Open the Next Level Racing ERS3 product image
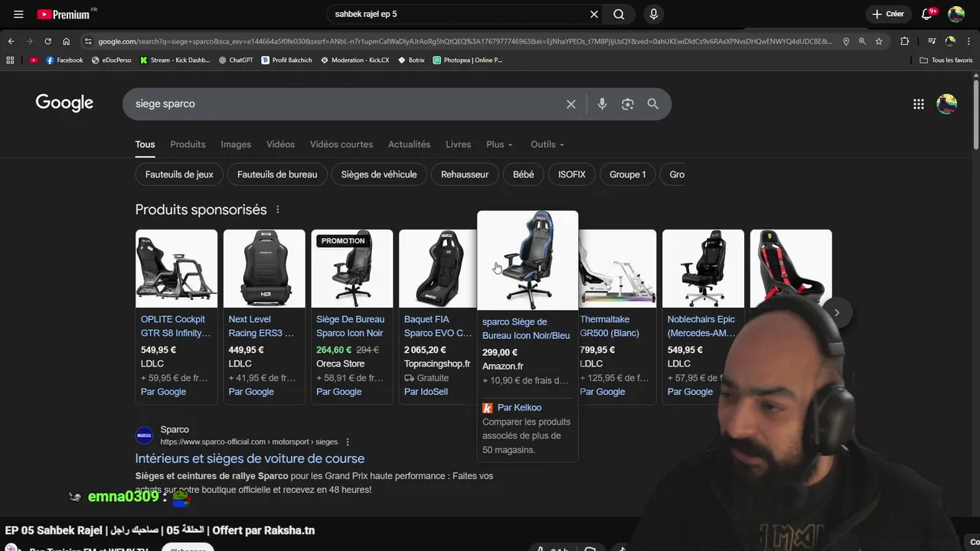The image size is (980, 551). (264, 269)
